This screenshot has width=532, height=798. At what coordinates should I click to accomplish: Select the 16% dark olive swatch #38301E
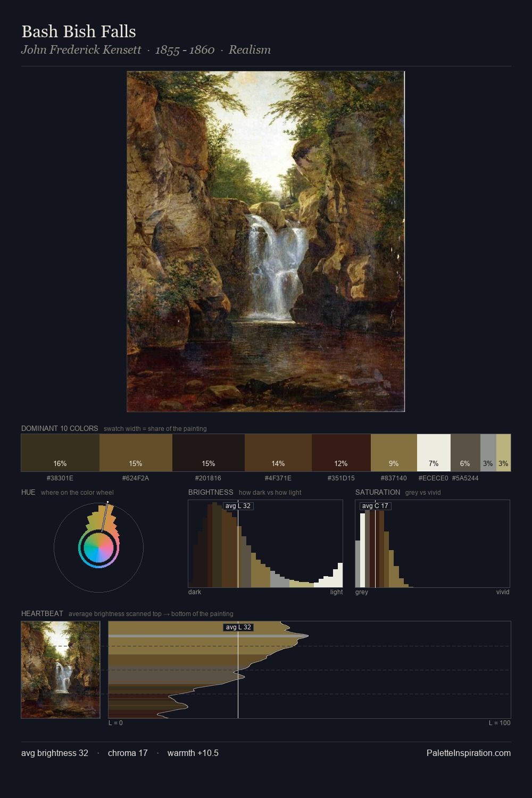pos(60,453)
